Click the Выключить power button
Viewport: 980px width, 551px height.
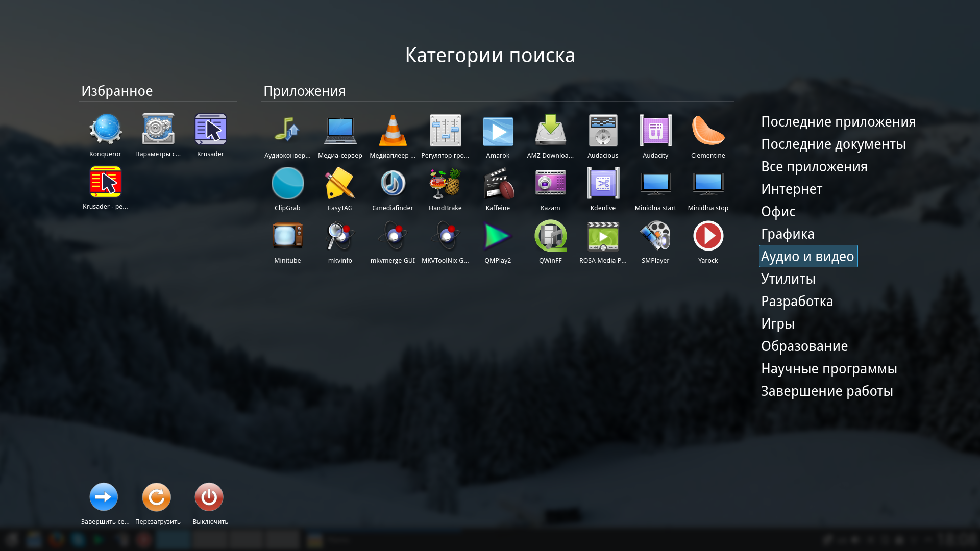coord(209,497)
